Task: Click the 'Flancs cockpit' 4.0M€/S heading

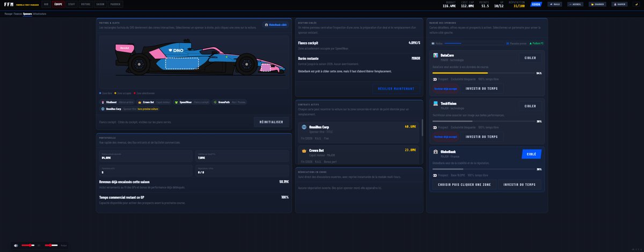Action: 359,42
